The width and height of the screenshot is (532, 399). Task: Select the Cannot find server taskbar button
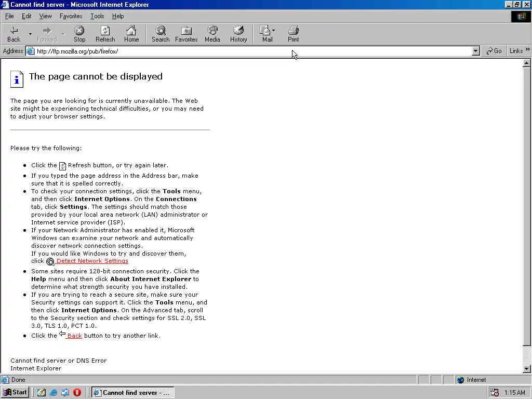133,393
